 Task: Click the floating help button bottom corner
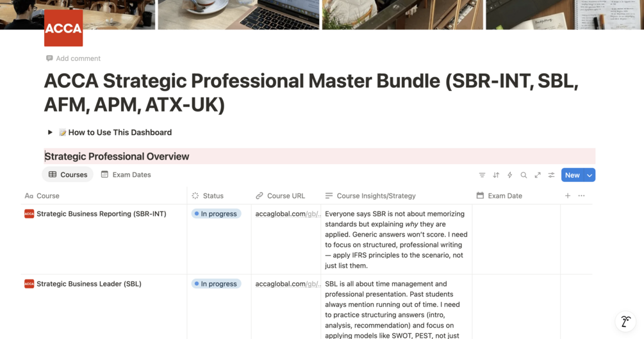click(x=625, y=321)
